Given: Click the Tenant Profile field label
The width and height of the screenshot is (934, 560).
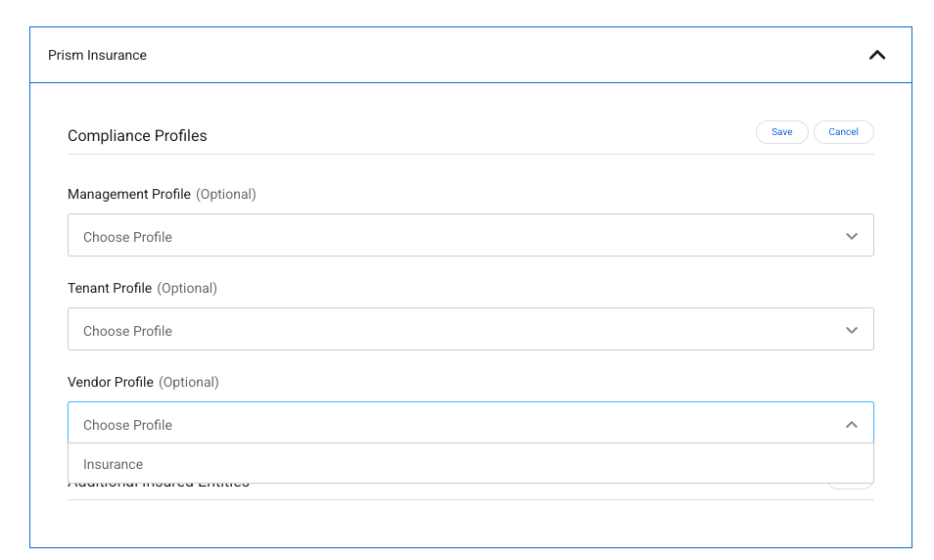Looking at the screenshot, I should tap(110, 288).
